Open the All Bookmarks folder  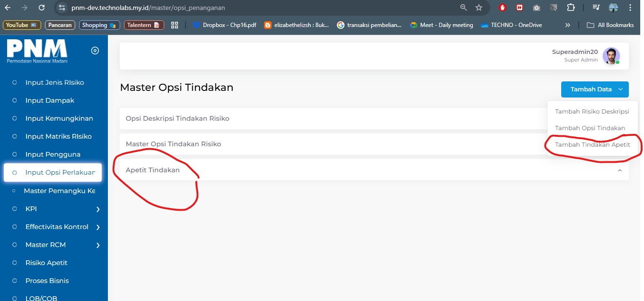(610, 25)
